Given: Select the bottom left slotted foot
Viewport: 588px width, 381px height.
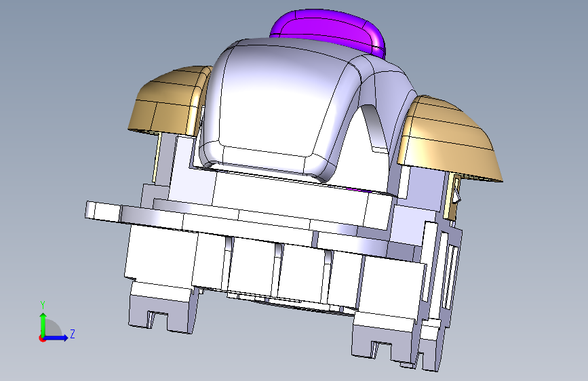Looking at the screenshot, I should coord(162,308).
